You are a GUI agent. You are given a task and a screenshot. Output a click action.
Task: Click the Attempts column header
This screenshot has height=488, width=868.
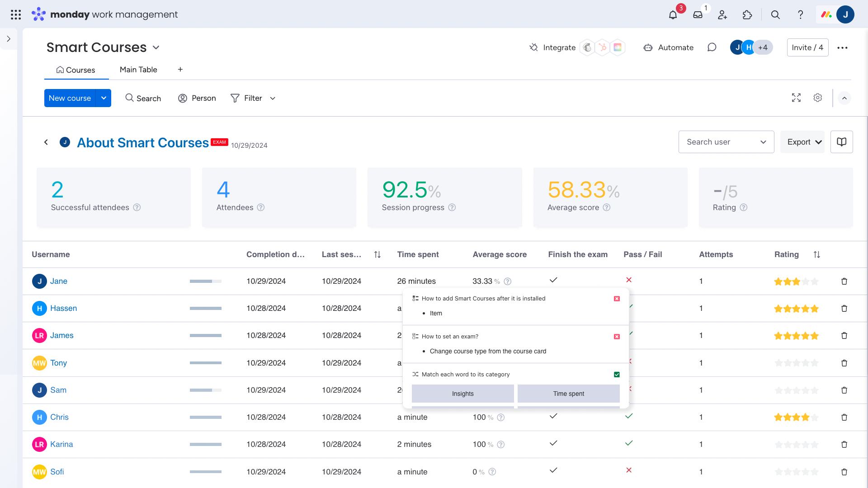716,254
